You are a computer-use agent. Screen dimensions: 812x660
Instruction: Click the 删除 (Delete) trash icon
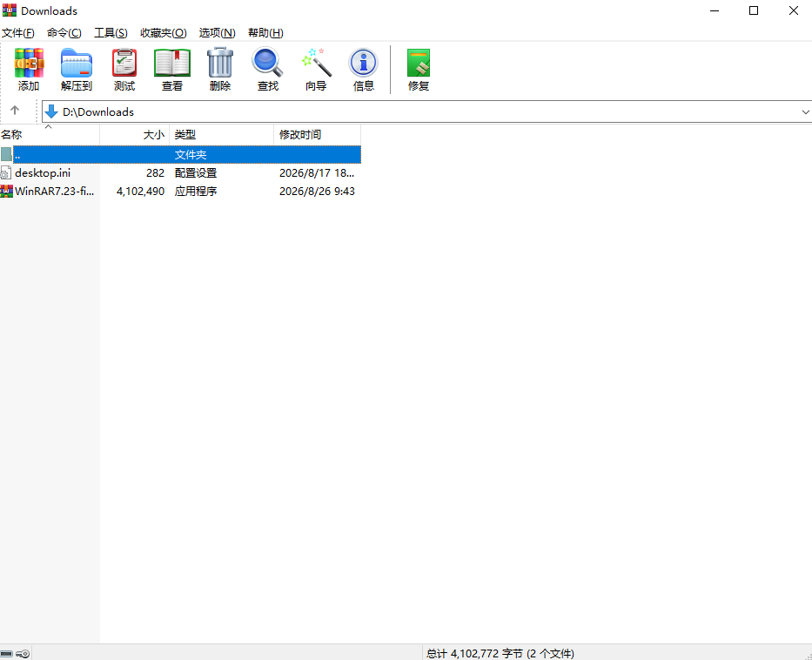tap(220, 63)
